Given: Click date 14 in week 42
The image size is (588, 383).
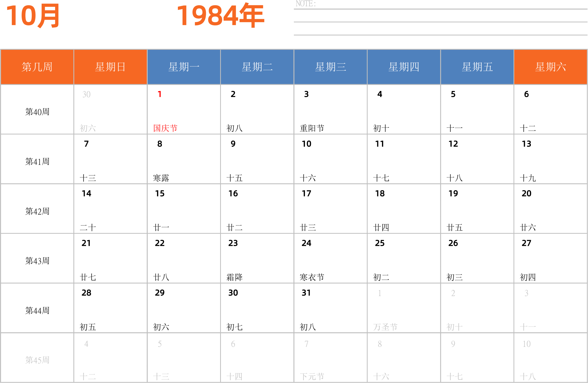Looking at the screenshot, I should click(x=86, y=194).
